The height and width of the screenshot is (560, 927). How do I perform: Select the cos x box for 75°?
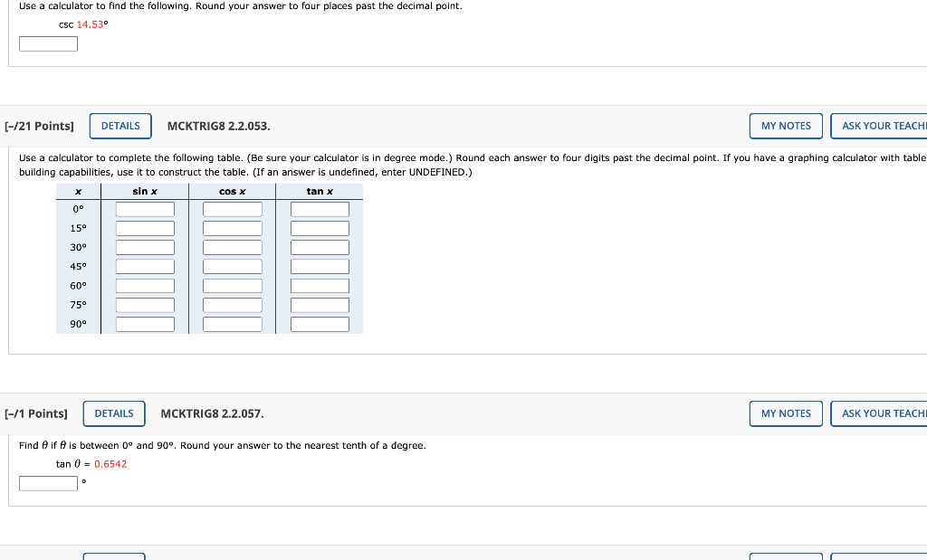tap(232, 305)
